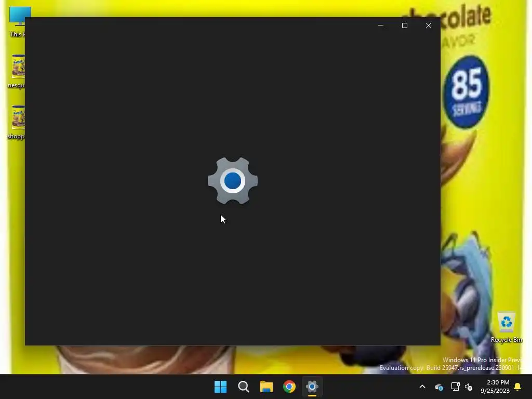This screenshot has width=532, height=399.
Task: Open network status tray icon
Action: coord(455,387)
